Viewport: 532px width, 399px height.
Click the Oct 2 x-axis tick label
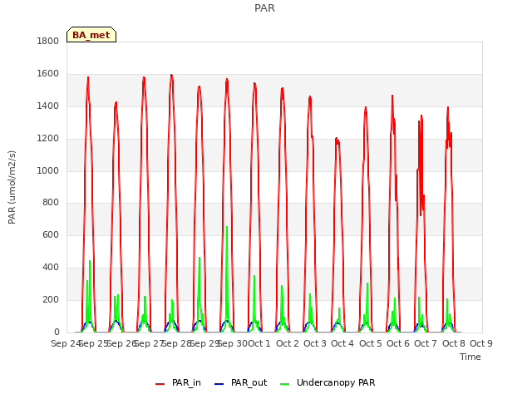288,343
